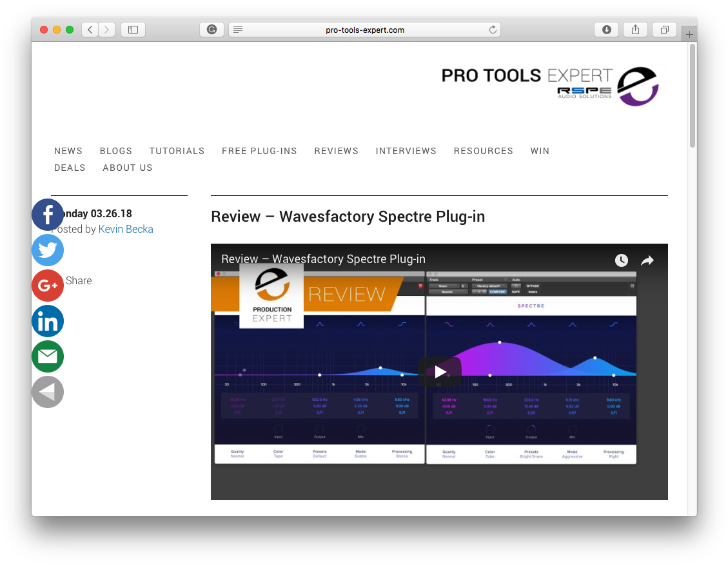Open the INTERVIEWS menu item
728x564 pixels.
[x=406, y=151]
